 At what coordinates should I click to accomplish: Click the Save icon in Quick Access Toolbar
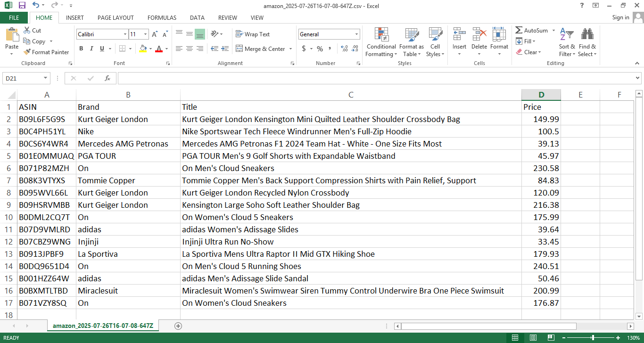(x=22, y=6)
